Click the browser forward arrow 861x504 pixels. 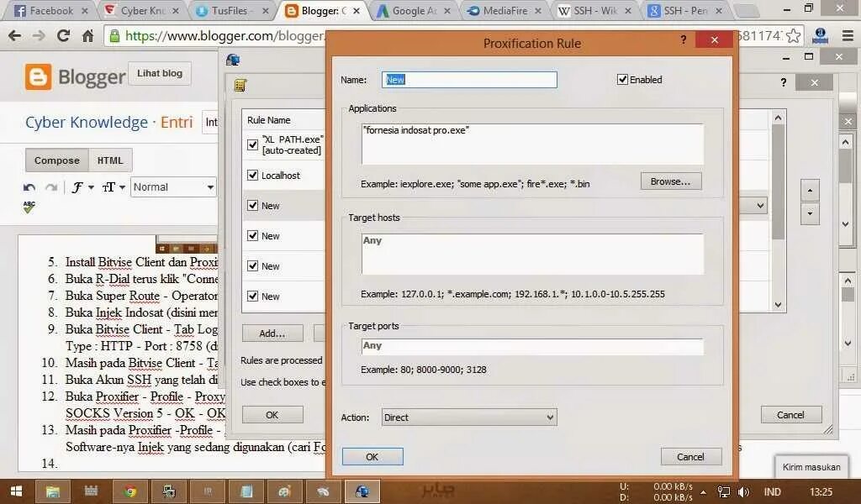point(39,36)
